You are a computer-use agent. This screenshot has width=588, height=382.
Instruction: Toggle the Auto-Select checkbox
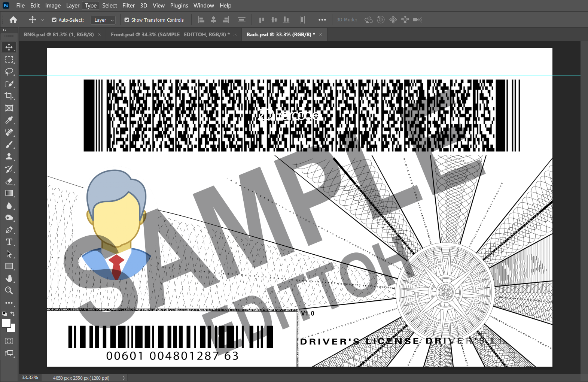[x=54, y=20]
